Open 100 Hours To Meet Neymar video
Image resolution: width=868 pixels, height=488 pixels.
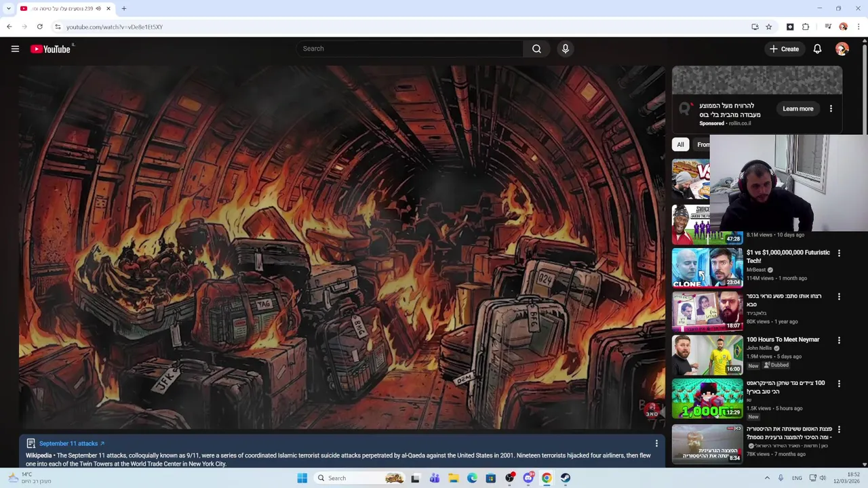coord(783,340)
